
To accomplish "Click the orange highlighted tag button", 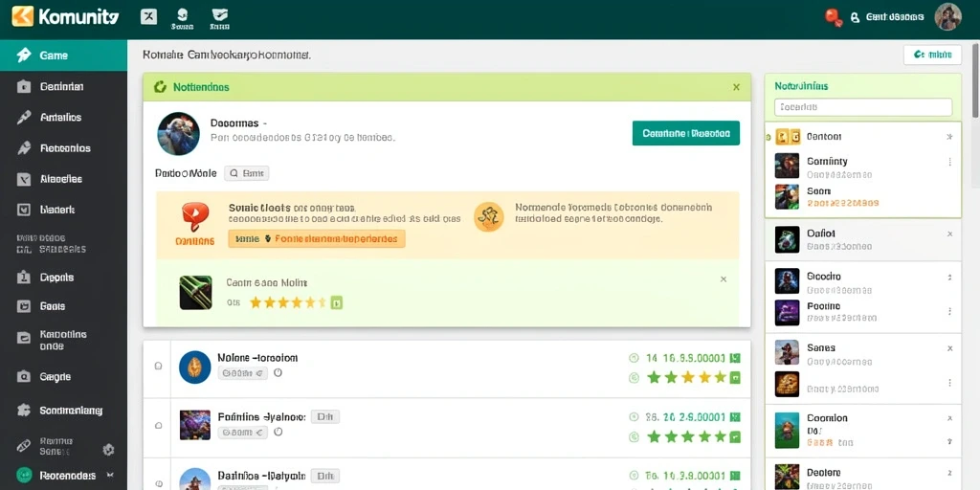I will click(x=316, y=238).
